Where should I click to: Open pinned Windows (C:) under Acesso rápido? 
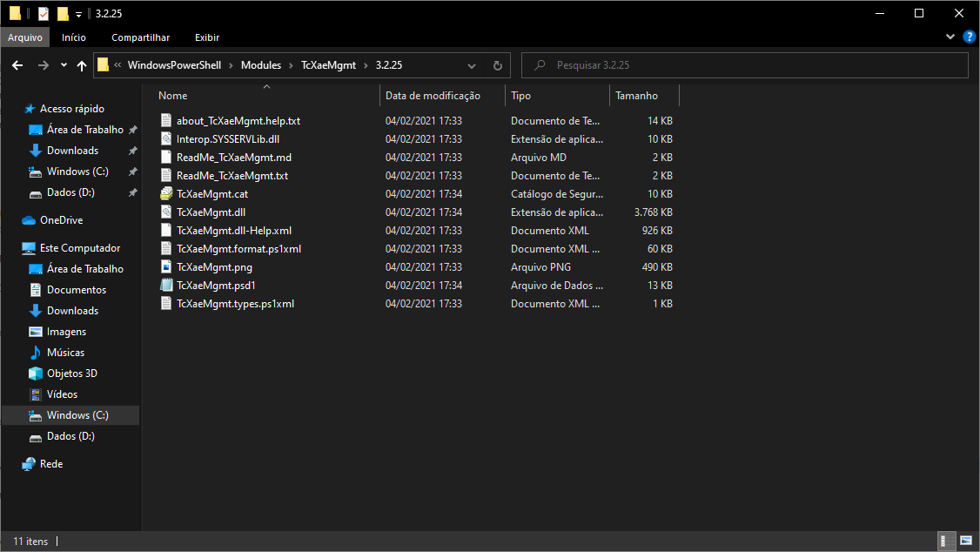(77, 172)
